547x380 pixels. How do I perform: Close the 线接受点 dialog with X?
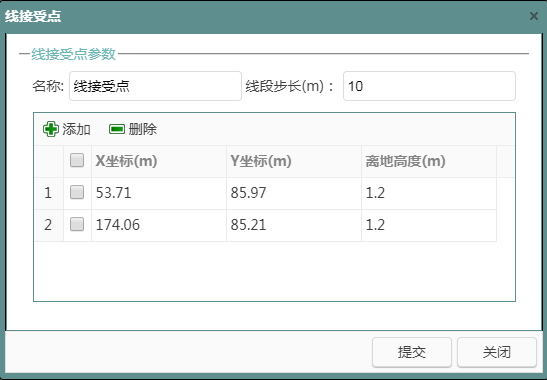(x=534, y=16)
